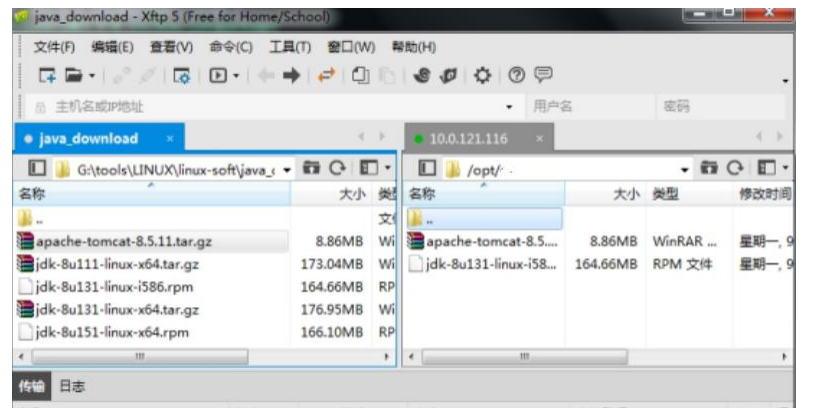Click the Xshell launch icon in toolbar
Viewport: 815px width, 416px height.
[422, 76]
